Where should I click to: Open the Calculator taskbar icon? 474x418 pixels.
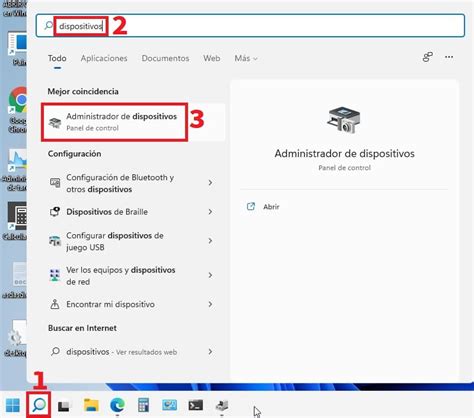144,405
